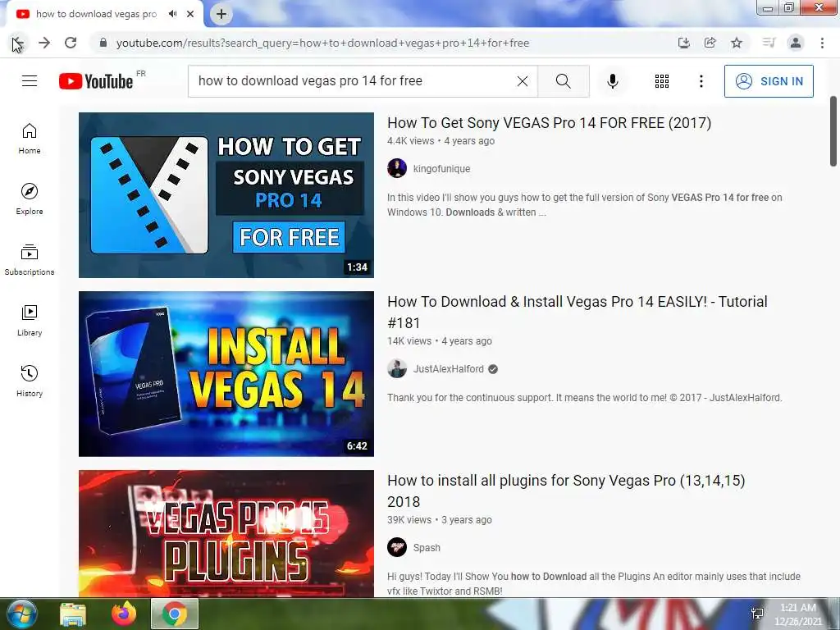The width and height of the screenshot is (840, 630).
Task: Open a new tab with the plus button
Action: [x=221, y=14]
